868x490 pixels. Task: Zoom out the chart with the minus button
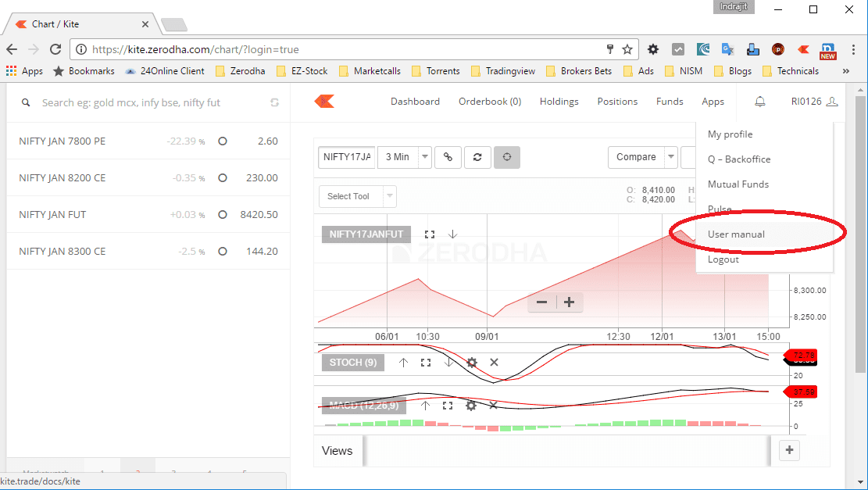(542, 302)
